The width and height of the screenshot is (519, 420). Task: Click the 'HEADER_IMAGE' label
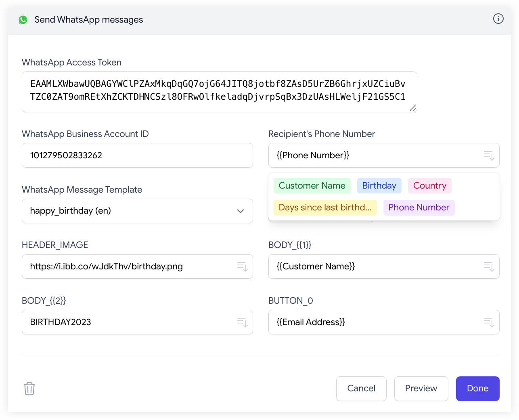[55, 245]
